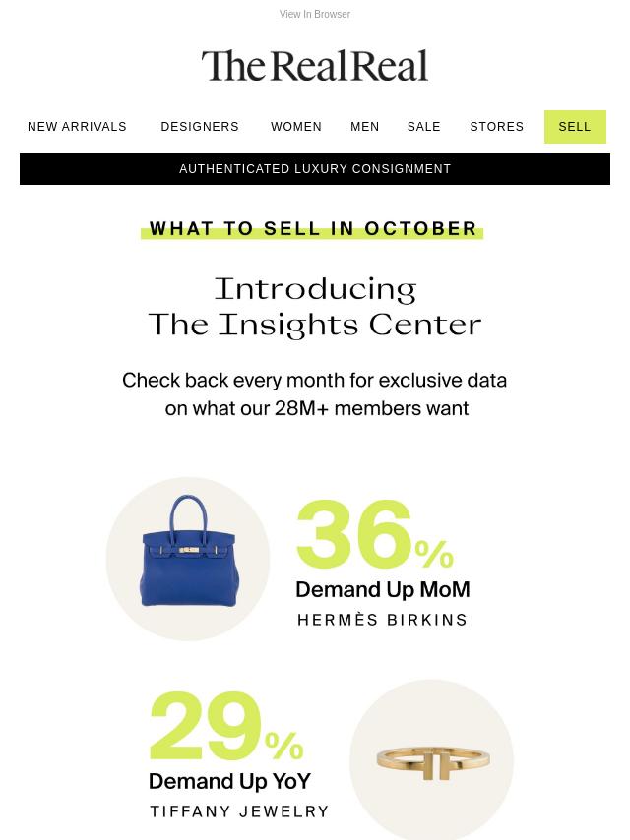The width and height of the screenshot is (630, 840).
Task: Click the 29% demand statistic
Action: click(x=226, y=729)
